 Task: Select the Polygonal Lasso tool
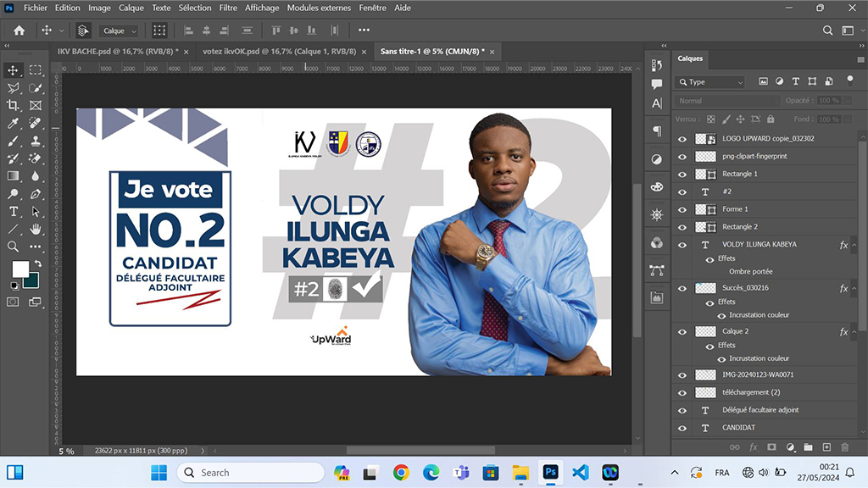13,88
